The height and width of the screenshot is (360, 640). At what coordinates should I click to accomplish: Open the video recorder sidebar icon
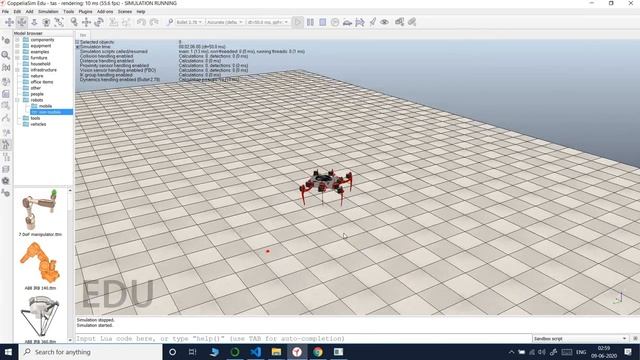pyautogui.click(x=6, y=181)
